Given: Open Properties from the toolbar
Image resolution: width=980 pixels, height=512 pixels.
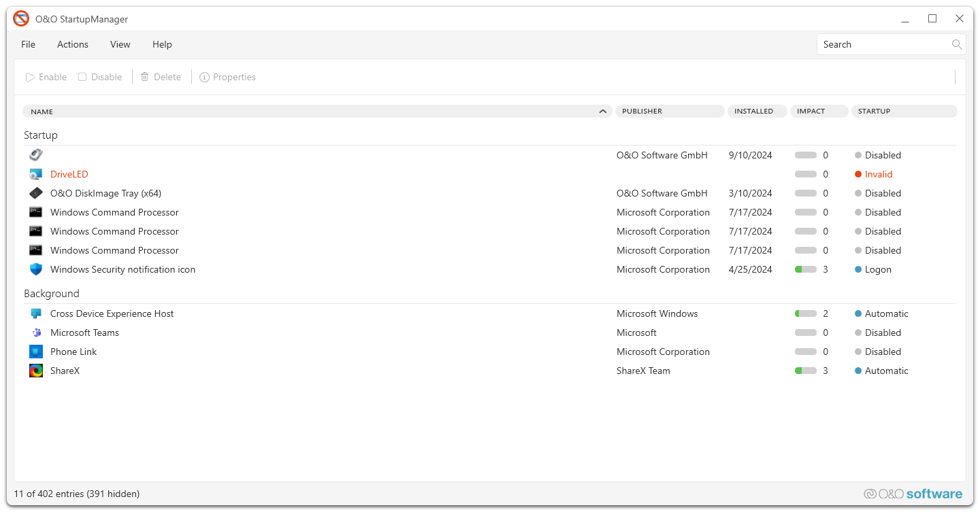Looking at the screenshot, I should 227,77.
